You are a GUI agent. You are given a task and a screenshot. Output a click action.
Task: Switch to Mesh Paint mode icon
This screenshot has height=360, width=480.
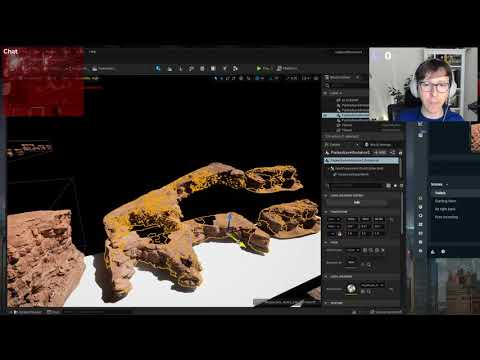[191, 69]
